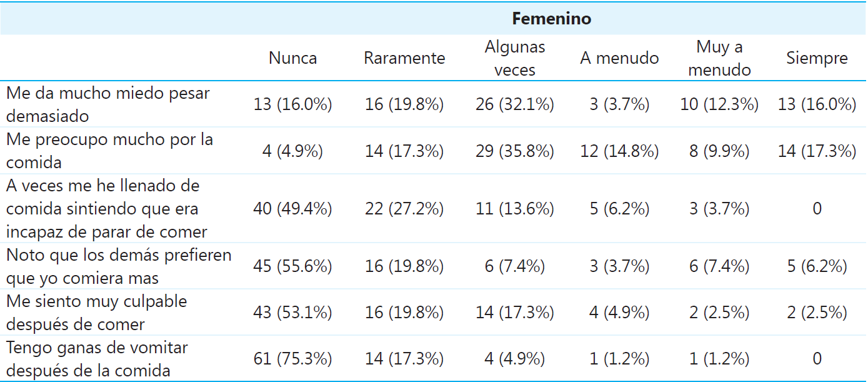The image size is (868, 382).
Task: Click the cell with 45 (55.6%)
Action: click(292, 266)
